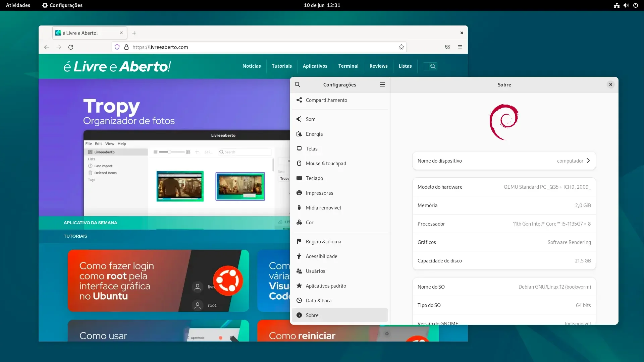The height and width of the screenshot is (362, 644).
Task: Open Som settings panel
Action: pyautogui.click(x=340, y=119)
